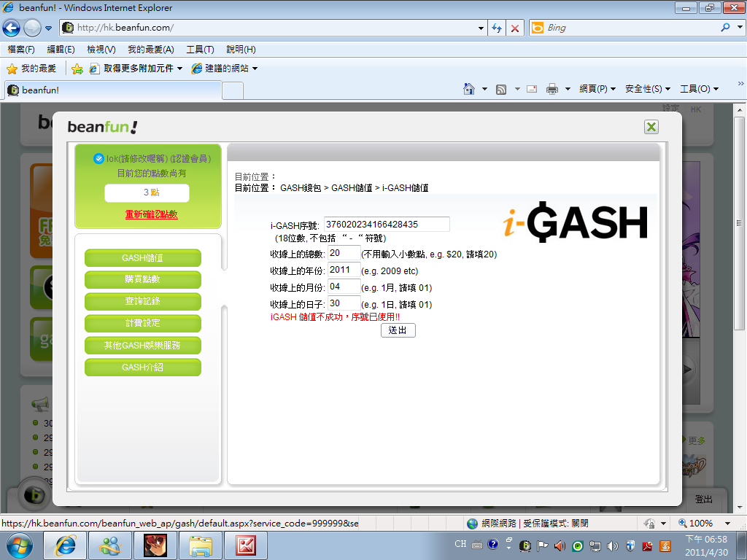Click the browser Back arrow button
Viewport: 747px width, 560px height.
coord(12,28)
